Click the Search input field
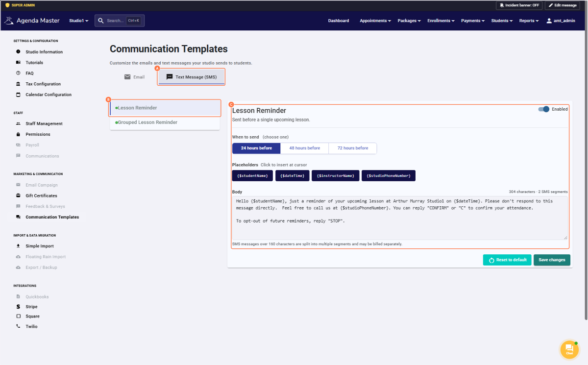 coord(120,21)
